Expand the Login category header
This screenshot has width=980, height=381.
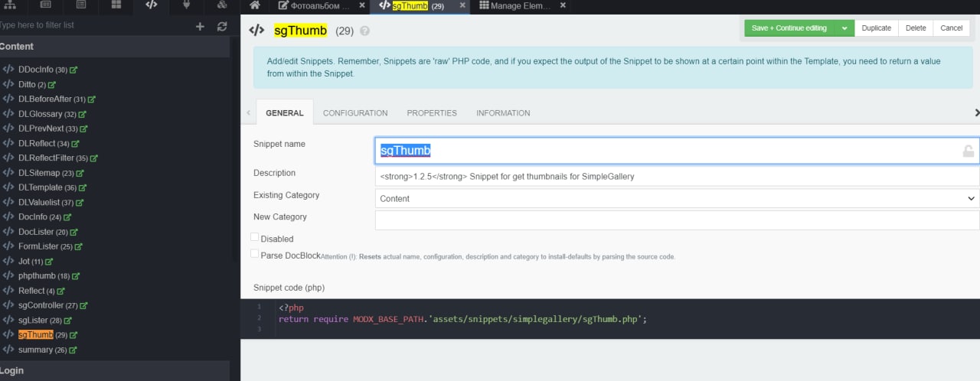[115, 370]
